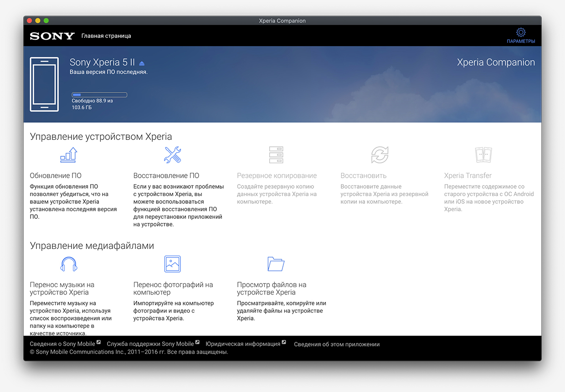Click the external-link icon after Сведения о Sony Mobile
565x392 pixels.
(x=99, y=342)
